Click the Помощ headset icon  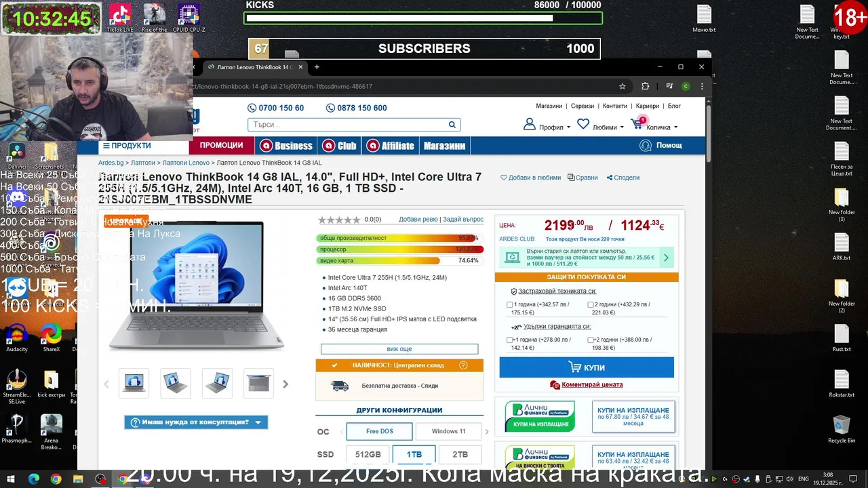pyautogui.click(x=645, y=146)
